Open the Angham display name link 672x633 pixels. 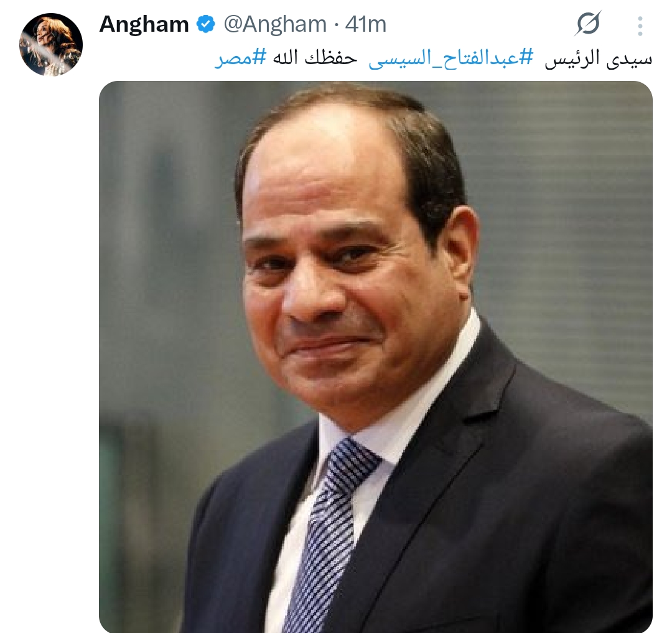pos(144,24)
